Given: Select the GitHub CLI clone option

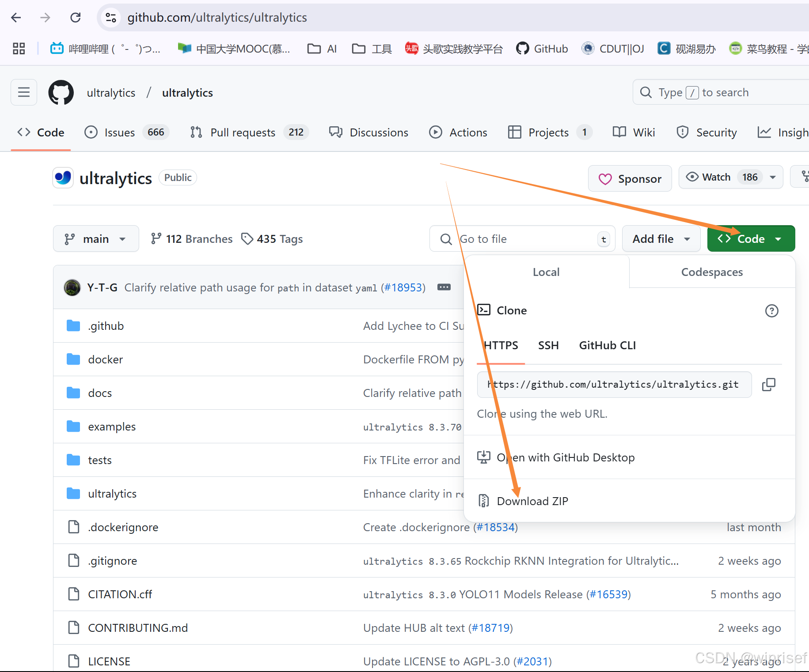Looking at the screenshot, I should coord(608,346).
